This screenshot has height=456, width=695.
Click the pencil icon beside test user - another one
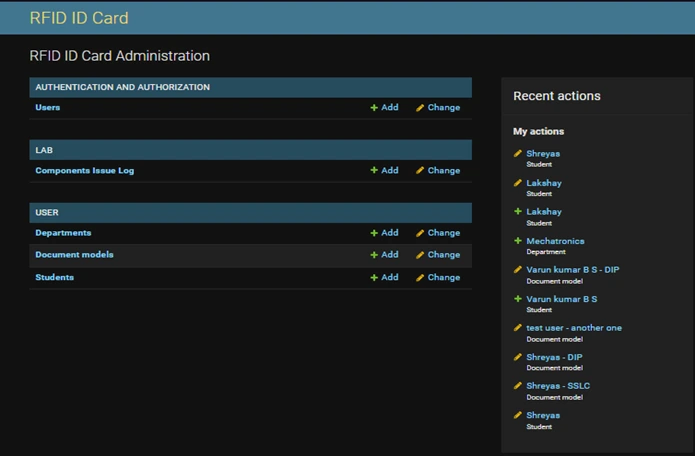click(517, 327)
